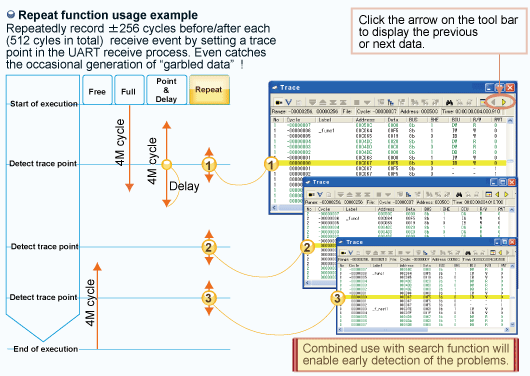Viewport: 530px width, 376px height.
Task: Click the binoculars icon in bottom Trace window
Action: tap(468, 253)
